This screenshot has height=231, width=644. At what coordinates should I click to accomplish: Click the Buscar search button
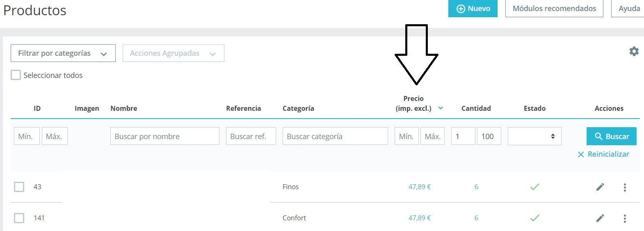(x=611, y=136)
